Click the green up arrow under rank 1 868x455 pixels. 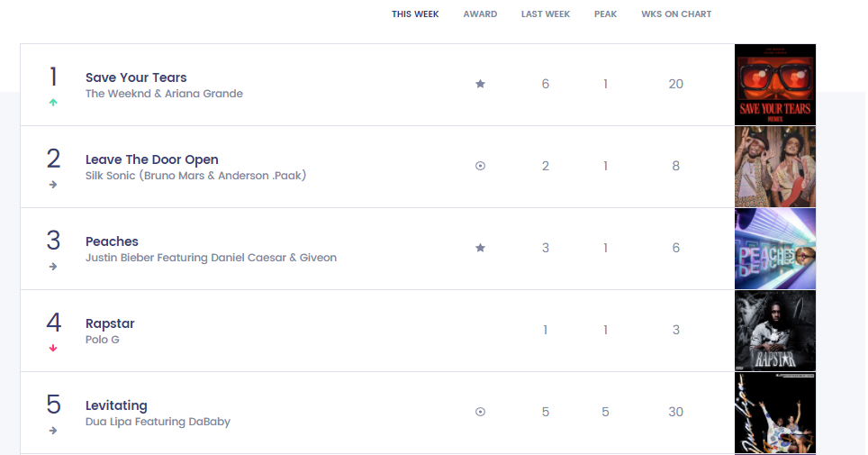click(53, 103)
